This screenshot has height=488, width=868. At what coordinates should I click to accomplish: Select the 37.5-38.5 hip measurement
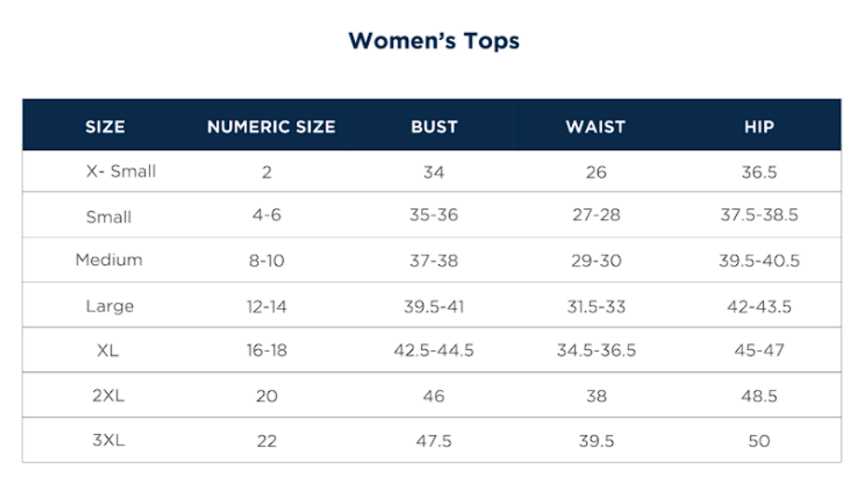point(759,215)
